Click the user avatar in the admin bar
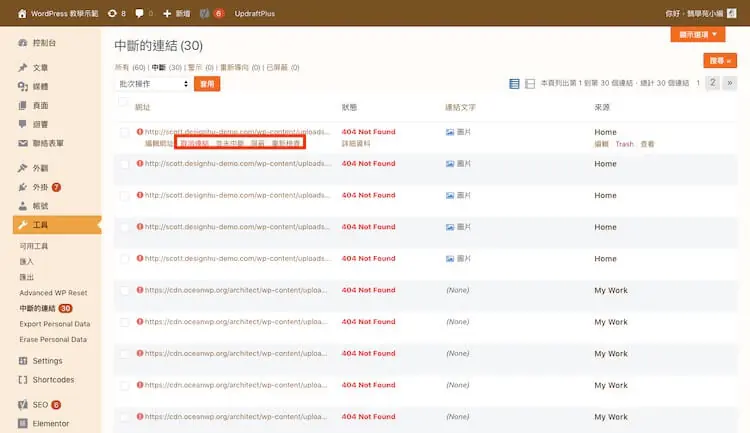 (x=731, y=13)
